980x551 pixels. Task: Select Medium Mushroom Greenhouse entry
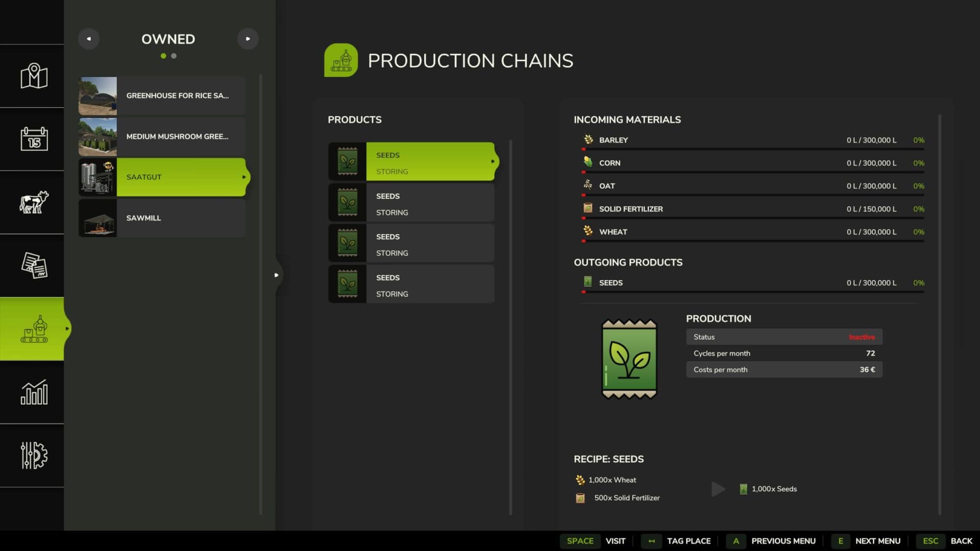click(162, 137)
